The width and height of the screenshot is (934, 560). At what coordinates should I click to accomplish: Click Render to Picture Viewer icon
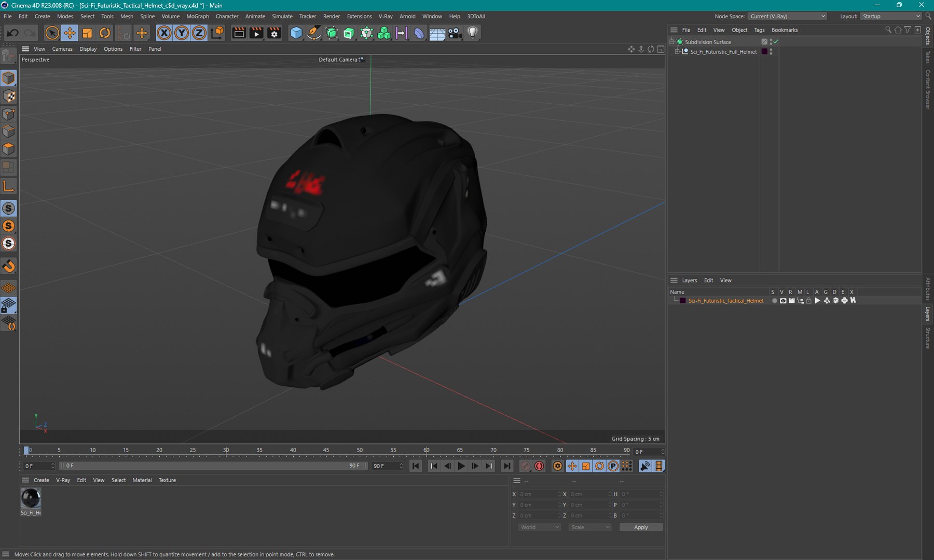(256, 33)
